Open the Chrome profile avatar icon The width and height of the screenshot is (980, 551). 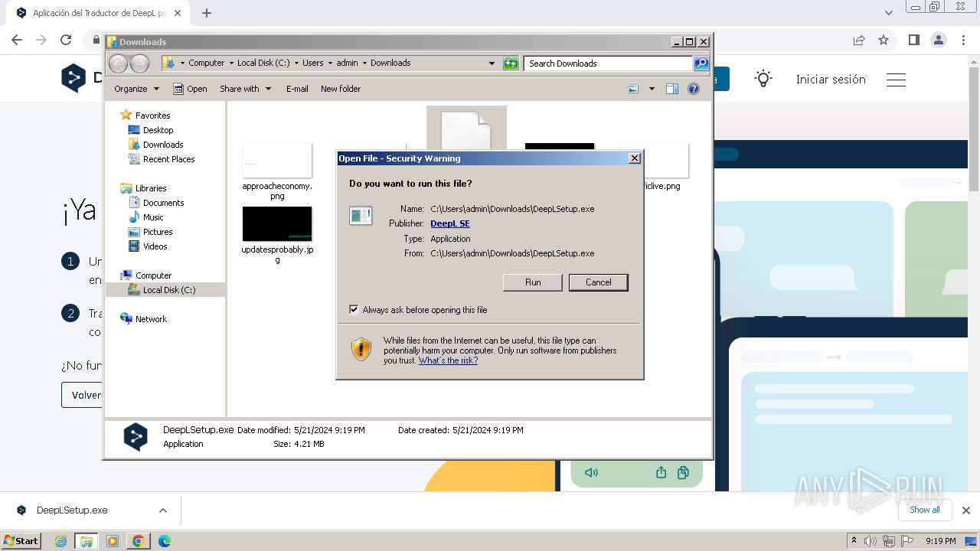point(938,40)
